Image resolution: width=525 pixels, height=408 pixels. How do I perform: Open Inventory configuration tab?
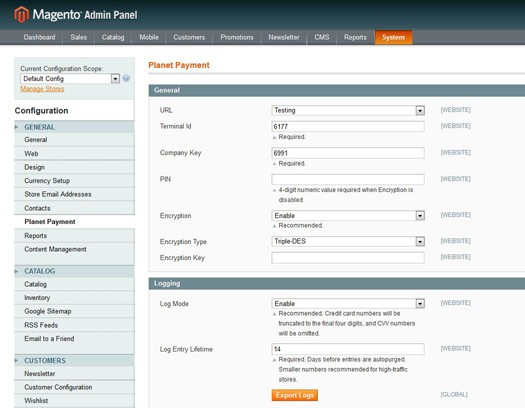[x=74, y=298]
